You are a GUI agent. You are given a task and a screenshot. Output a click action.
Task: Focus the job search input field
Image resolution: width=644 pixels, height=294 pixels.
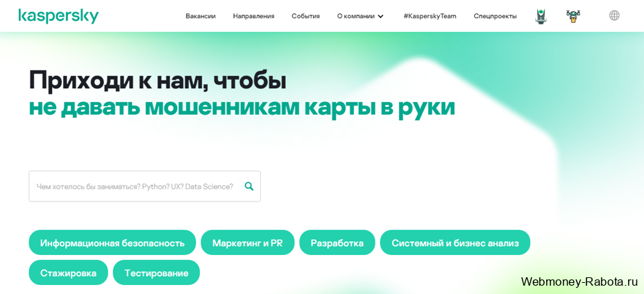144,186
